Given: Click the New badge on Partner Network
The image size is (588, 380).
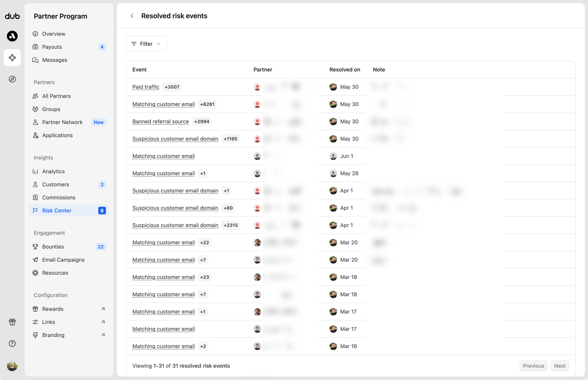Looking at the screenshot, I should 99,122.
